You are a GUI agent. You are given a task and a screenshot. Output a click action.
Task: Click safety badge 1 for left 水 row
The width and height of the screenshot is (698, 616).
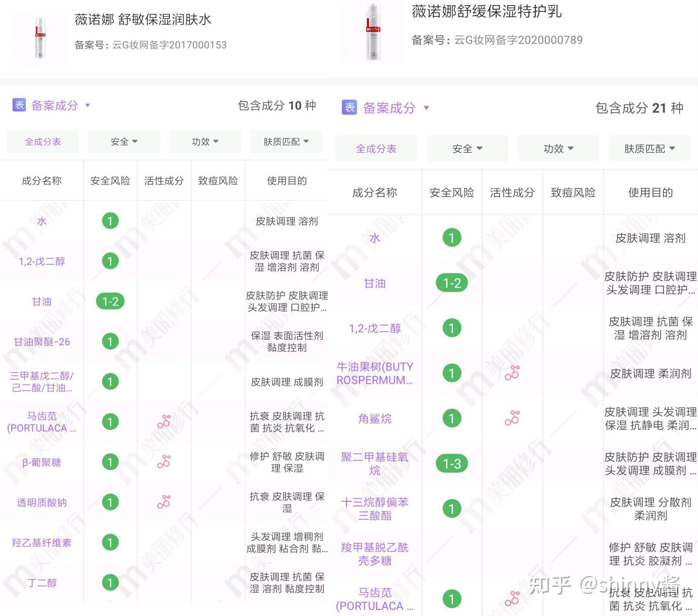pyautogui.click(x=110, y=221)
